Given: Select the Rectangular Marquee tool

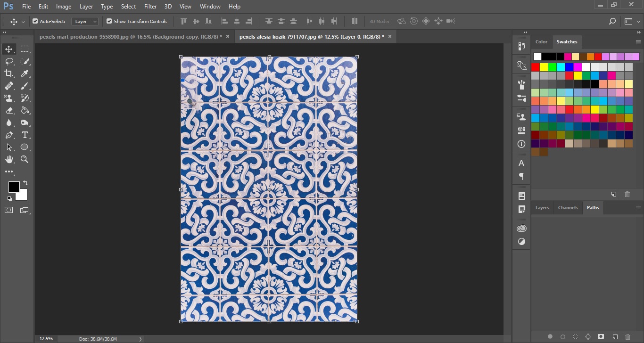Looking at the screenshot, I should [25, 49].
